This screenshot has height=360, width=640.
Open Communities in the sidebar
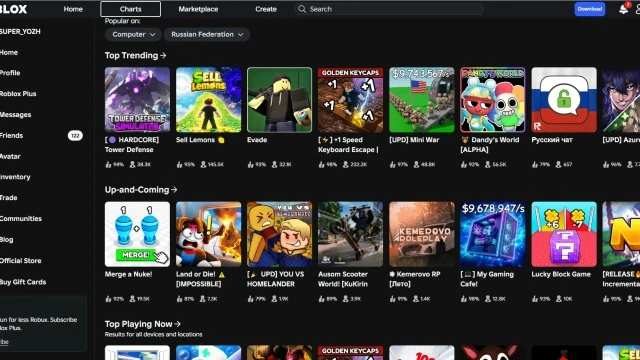click(21, 219)
